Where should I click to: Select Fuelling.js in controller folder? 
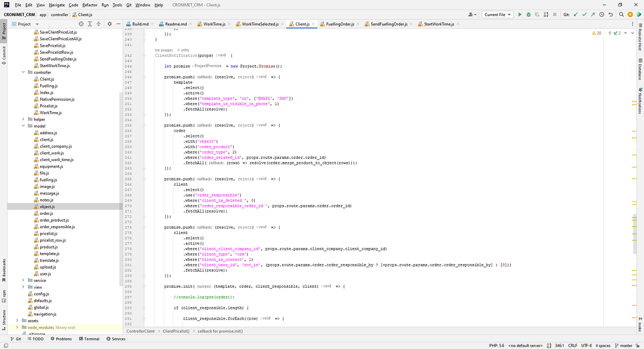[49, 86]
